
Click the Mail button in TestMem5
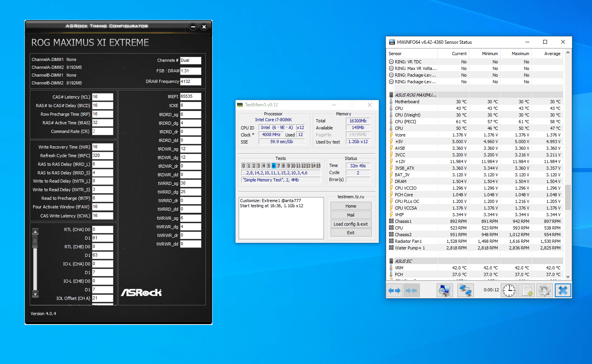pyautogui.click(x=351, y=215)
